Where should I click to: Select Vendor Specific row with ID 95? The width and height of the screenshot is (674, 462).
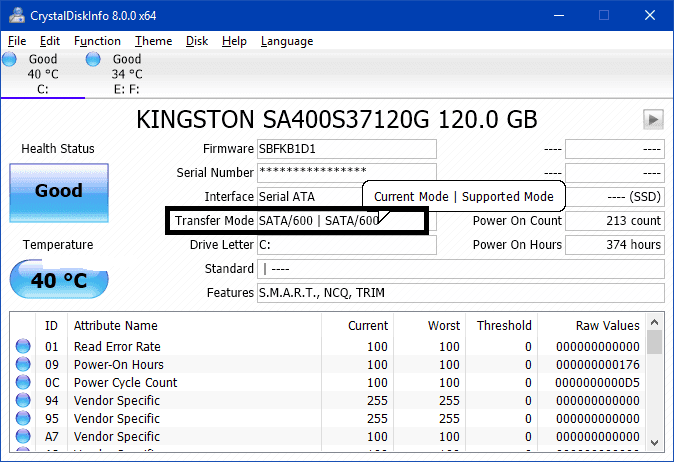point(116,419)
